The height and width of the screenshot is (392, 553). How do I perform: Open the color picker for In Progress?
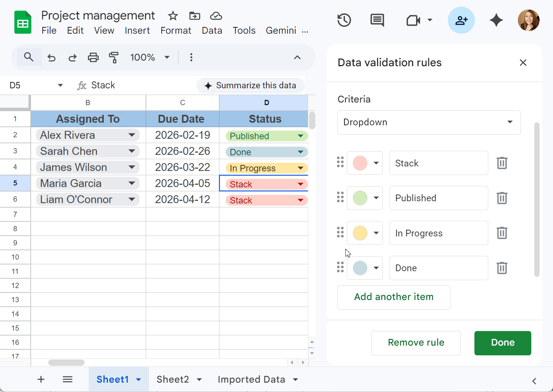click(376, 233)
